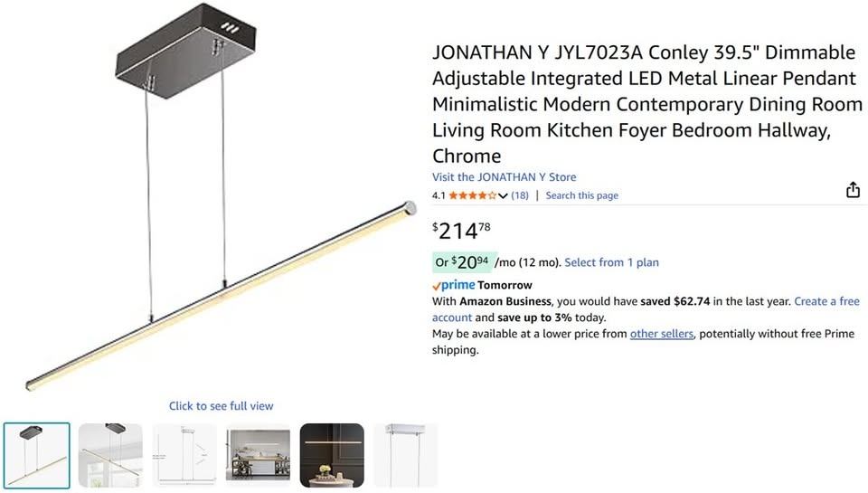The width and height of the screenshot is (868, 493).
Task: Open the 18 customer reviews link
Action: pos(520,195)
